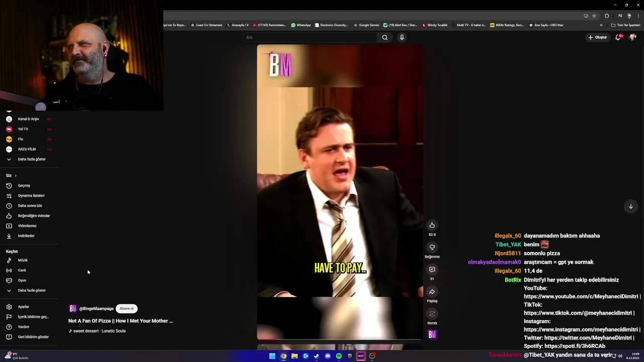Open Livad For Streamers bookmark
Viewport: 644px width, 362px height.
coord(206,25)
